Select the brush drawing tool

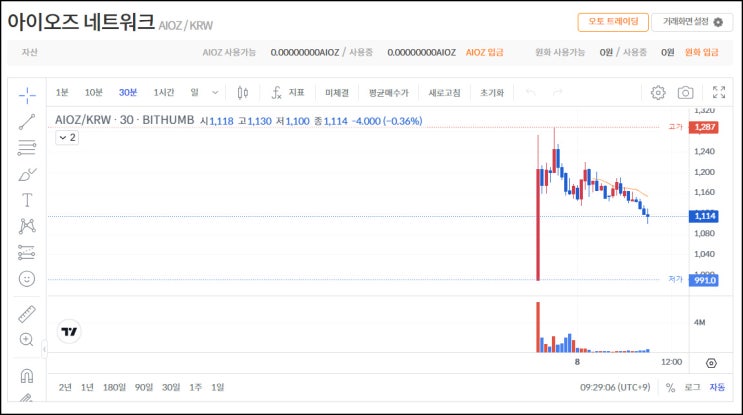click(27, 174)
